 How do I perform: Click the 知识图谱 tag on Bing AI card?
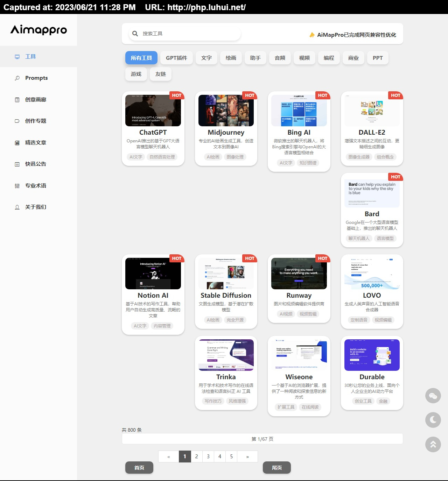(308, 163)
